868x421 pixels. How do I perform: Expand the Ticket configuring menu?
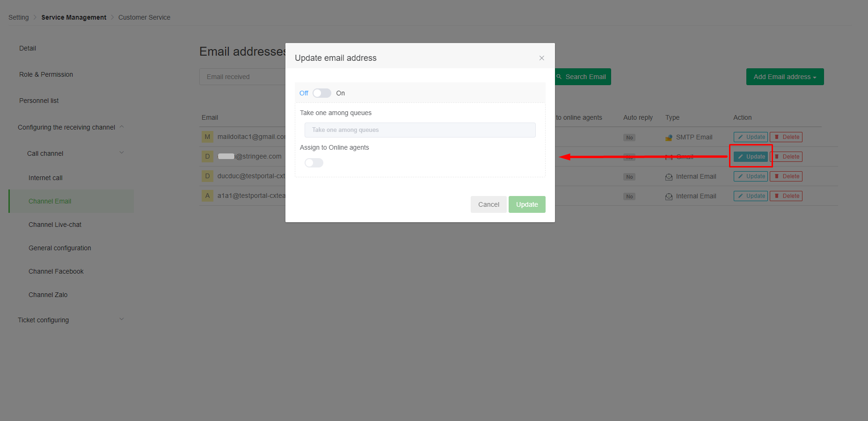pyautogui.click(x=71, y=320)
